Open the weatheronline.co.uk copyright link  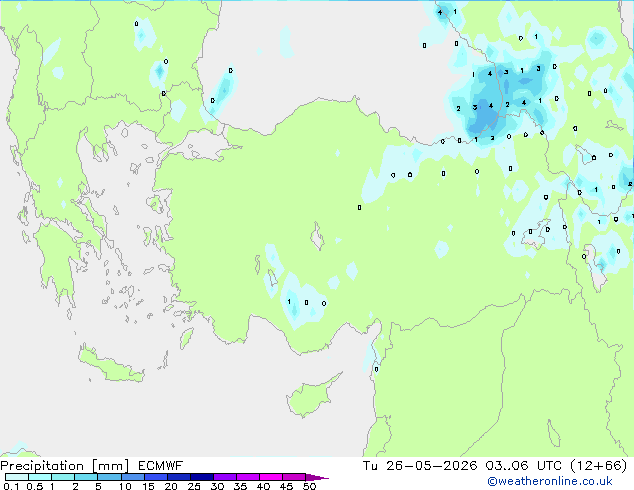click(550, 481)
